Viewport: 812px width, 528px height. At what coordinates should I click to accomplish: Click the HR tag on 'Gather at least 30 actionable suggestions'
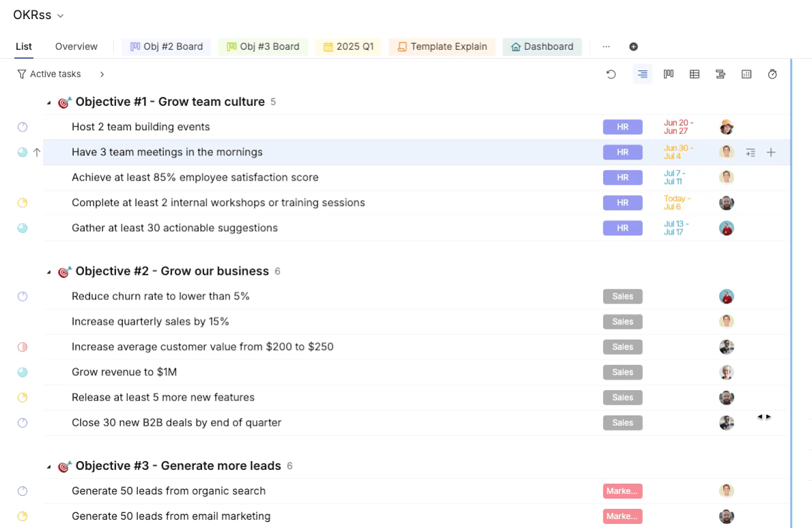622,229
